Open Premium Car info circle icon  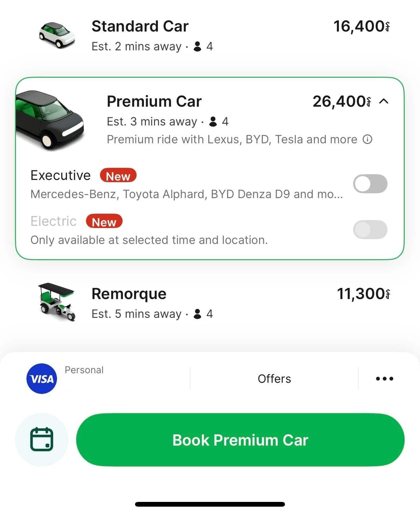(367, 139)
